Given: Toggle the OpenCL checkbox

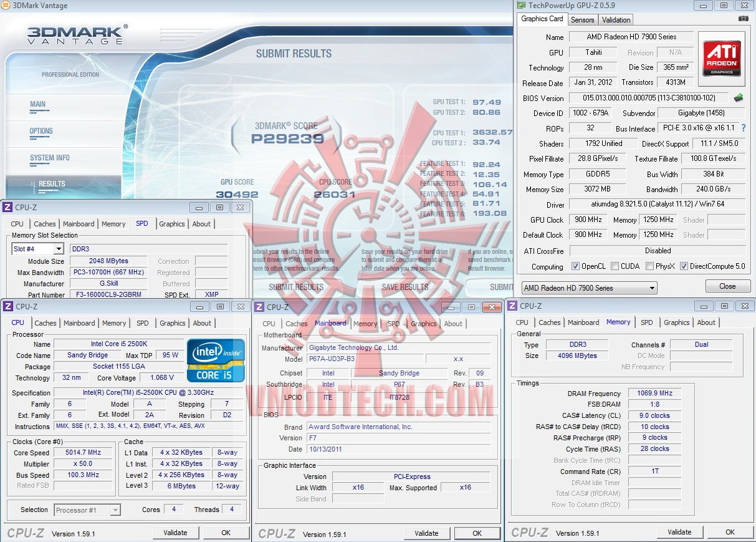Looking at the screenshot, I should pos(575,266).
